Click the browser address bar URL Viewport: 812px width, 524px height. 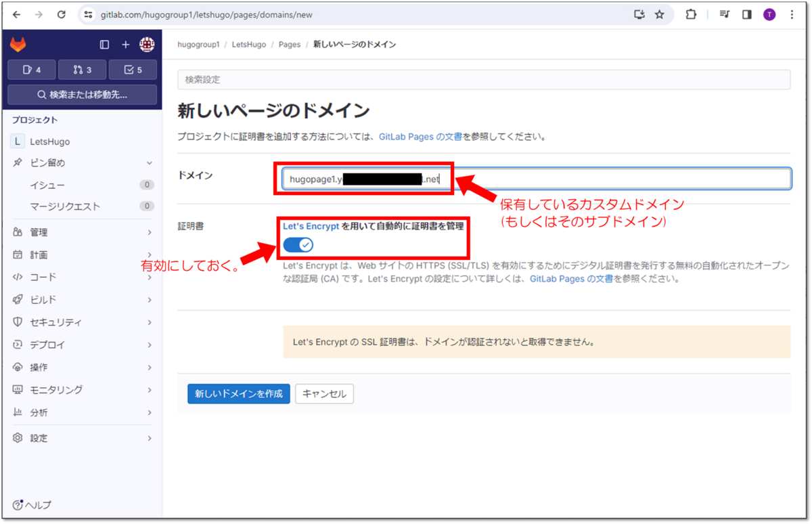tap(207, 14)
